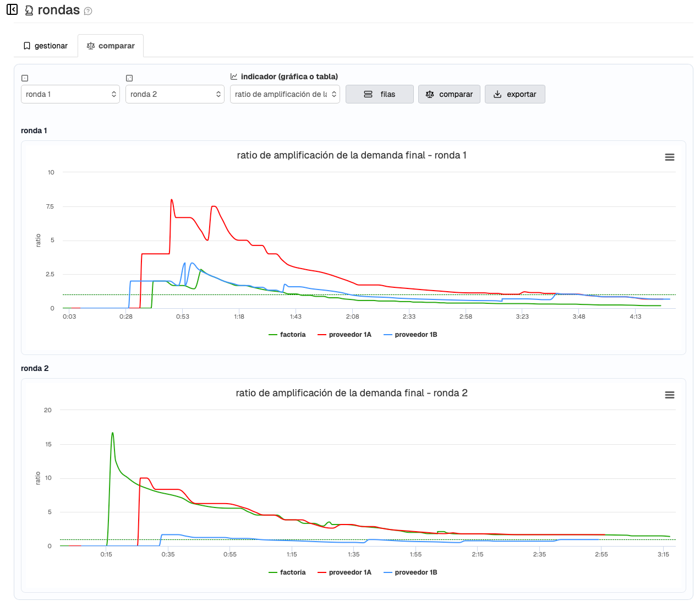
Task: Toggle proveedor 1B series in ronda 2 legend
Action: 411,572
